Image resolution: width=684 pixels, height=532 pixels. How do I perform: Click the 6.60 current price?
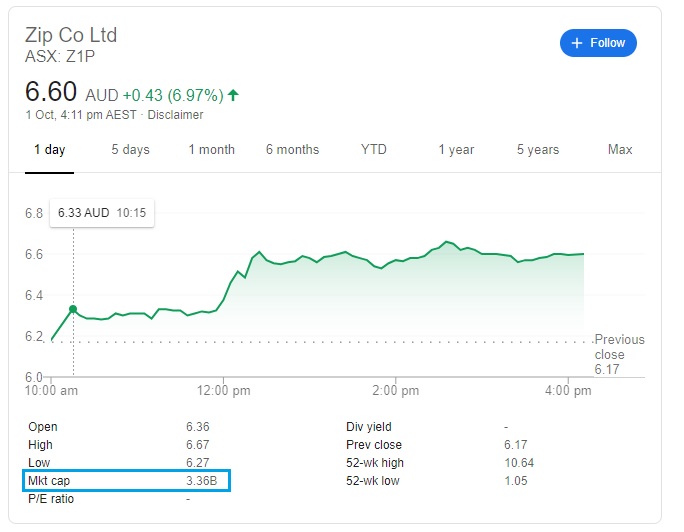[51, 92]
